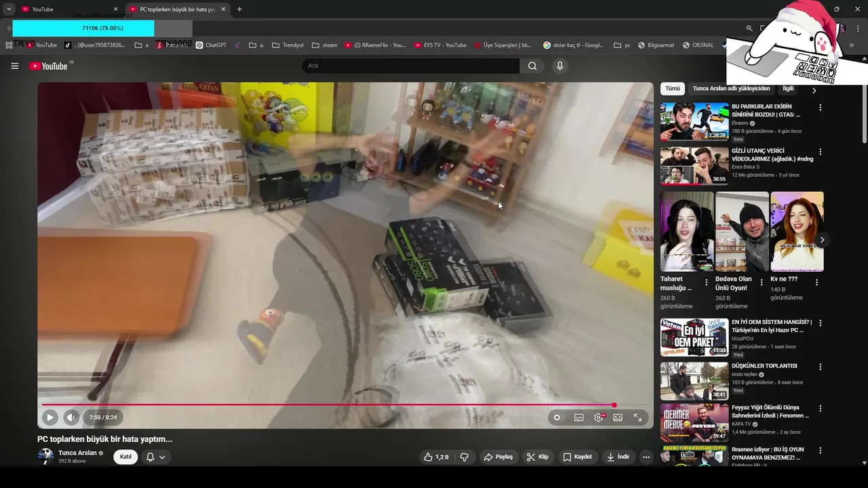Click the Paylaş share button
This screenshot has height=488, width=868.
[498, 457]
